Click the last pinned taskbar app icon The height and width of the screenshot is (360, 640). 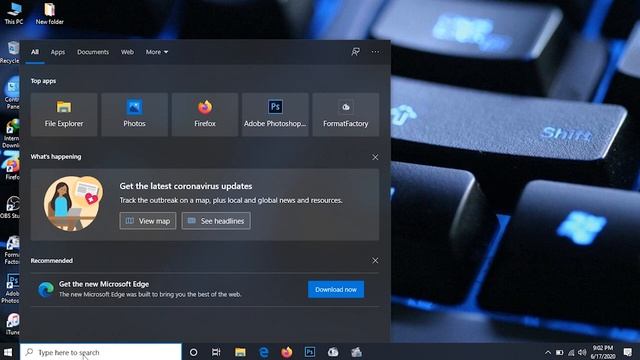click(x=356, y=352)
